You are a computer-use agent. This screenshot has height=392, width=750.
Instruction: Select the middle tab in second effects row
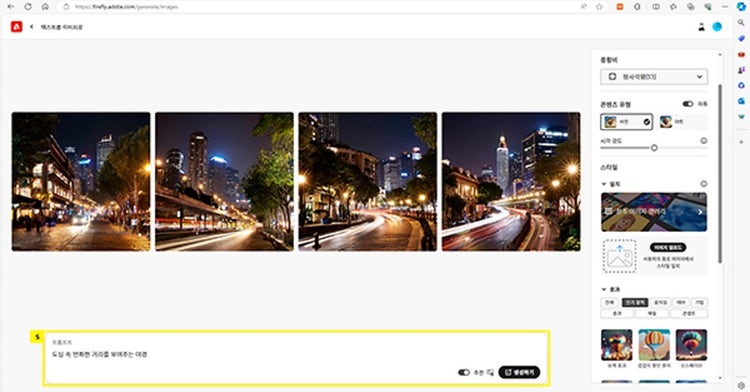point(652,313)
